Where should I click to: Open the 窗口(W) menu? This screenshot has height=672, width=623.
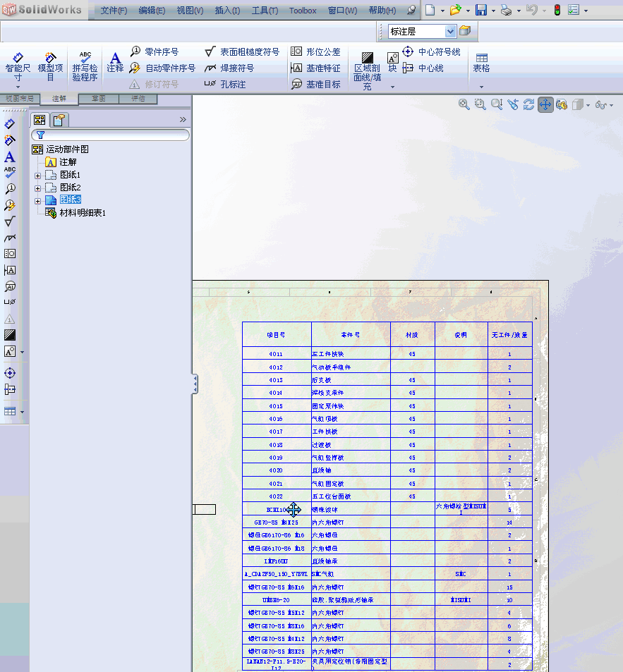[342, 11]
